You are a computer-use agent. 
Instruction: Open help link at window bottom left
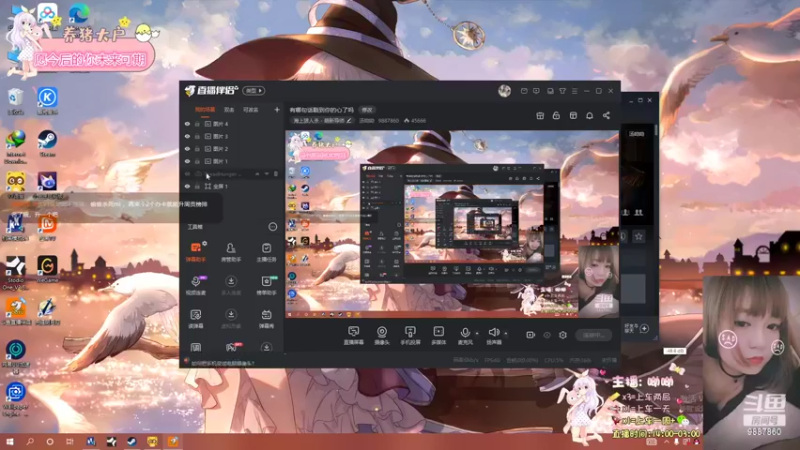[222, 363]
